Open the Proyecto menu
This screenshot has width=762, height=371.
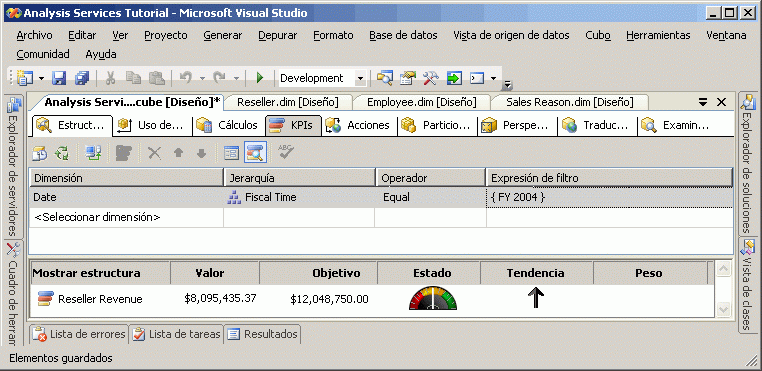click(166, 35)
